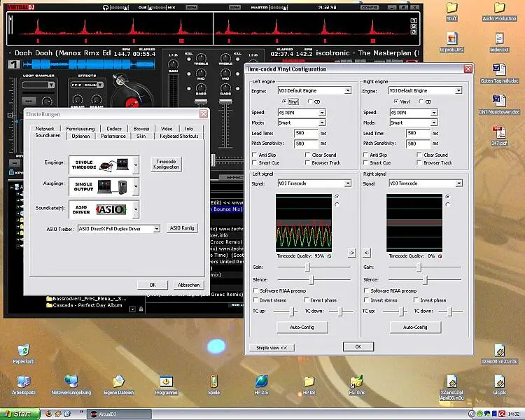Open the Arbeitsplatz desktop icon
Image resolution: width=525 pixels, height=420 pixels.
tap(23, 381)
